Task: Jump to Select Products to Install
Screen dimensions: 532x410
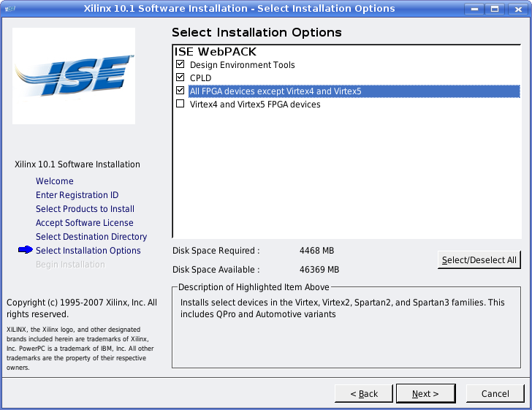Action: coord(85,209)
